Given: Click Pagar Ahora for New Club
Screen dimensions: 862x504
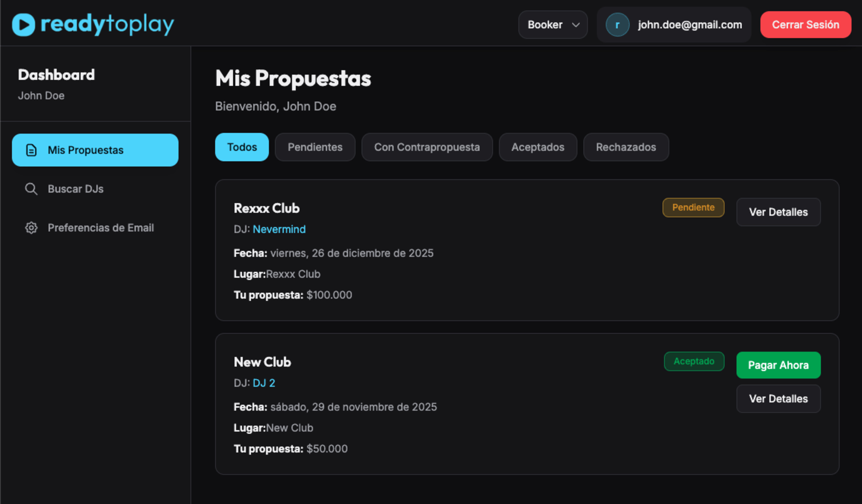Looking at the screenshot, I should click(778, 365).
